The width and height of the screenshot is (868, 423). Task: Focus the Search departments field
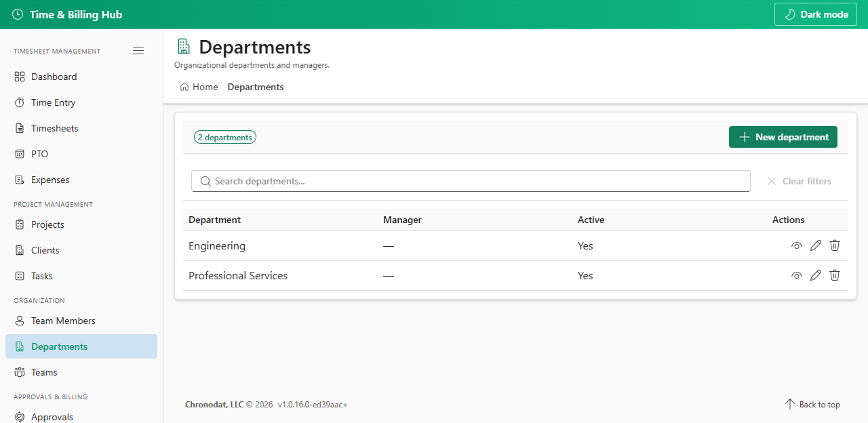(x=471, y=181)
